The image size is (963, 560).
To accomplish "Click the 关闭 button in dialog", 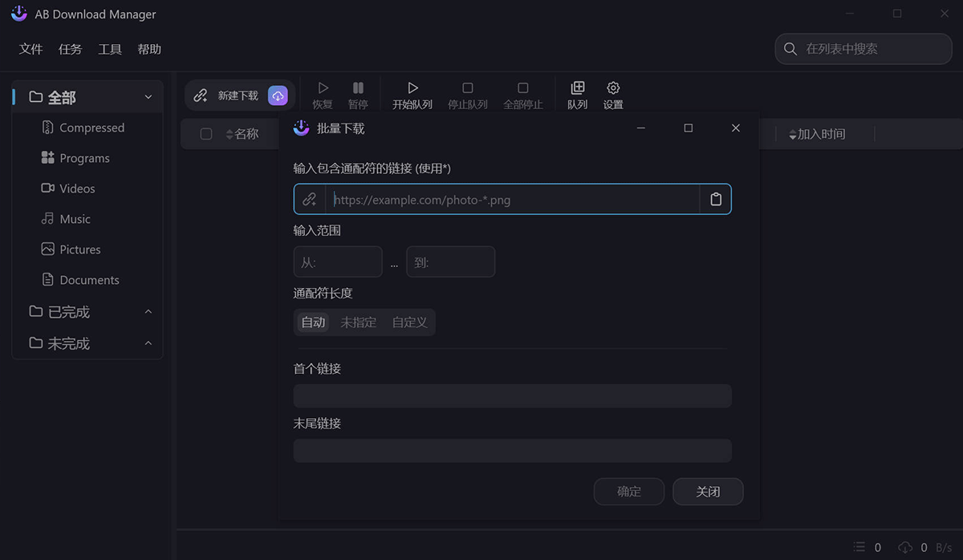I will 708,492.
